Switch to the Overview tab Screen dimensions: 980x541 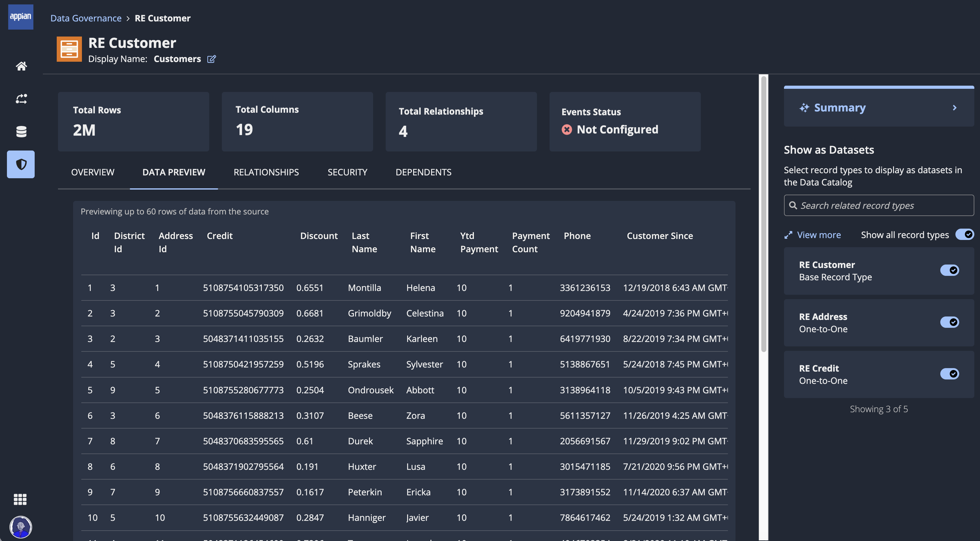coord(92,172)
